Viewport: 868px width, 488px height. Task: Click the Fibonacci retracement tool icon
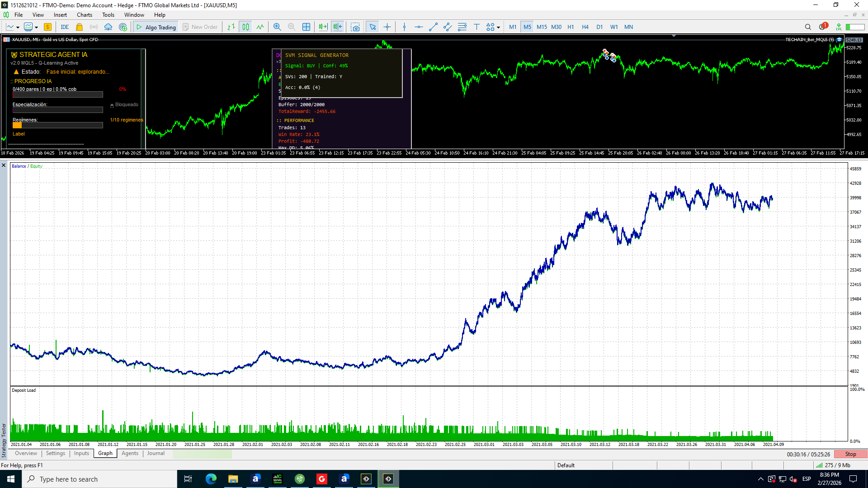coord(462,27)
